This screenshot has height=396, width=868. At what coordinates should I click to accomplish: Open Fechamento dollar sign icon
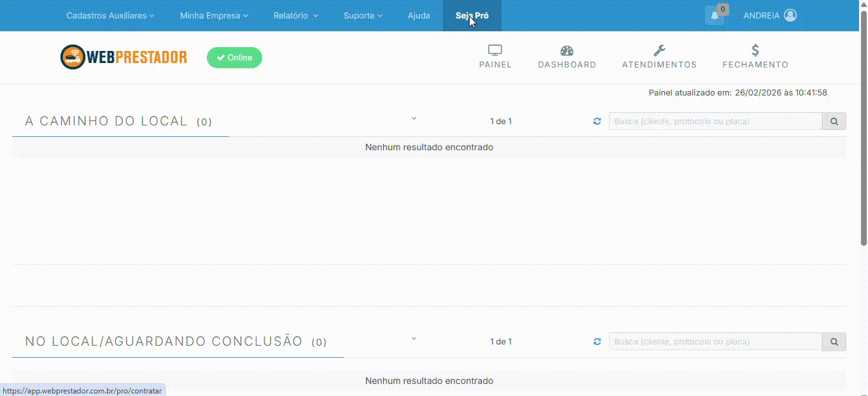755,51
